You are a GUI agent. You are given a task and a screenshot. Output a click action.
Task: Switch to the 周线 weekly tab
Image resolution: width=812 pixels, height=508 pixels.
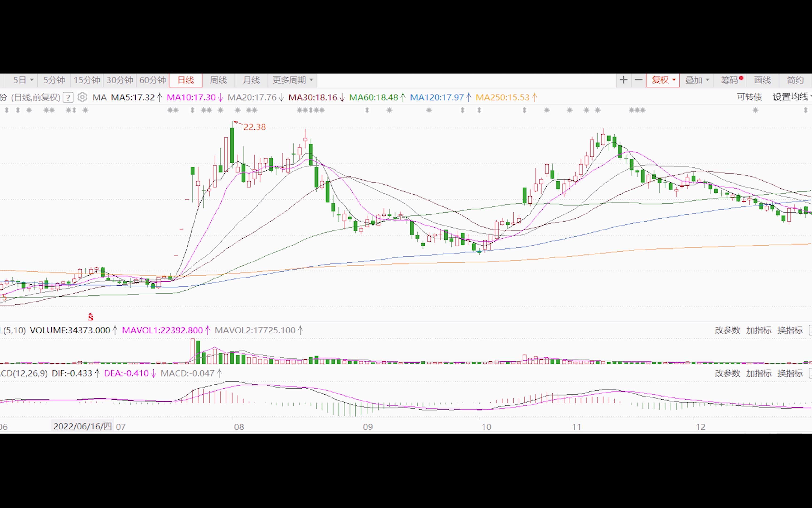[219, 80]
